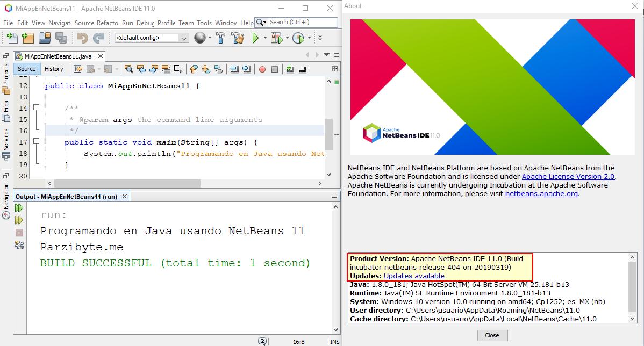
Task: Clean and Build with hammer-and-broom icon
Action: tap(238, 38)
